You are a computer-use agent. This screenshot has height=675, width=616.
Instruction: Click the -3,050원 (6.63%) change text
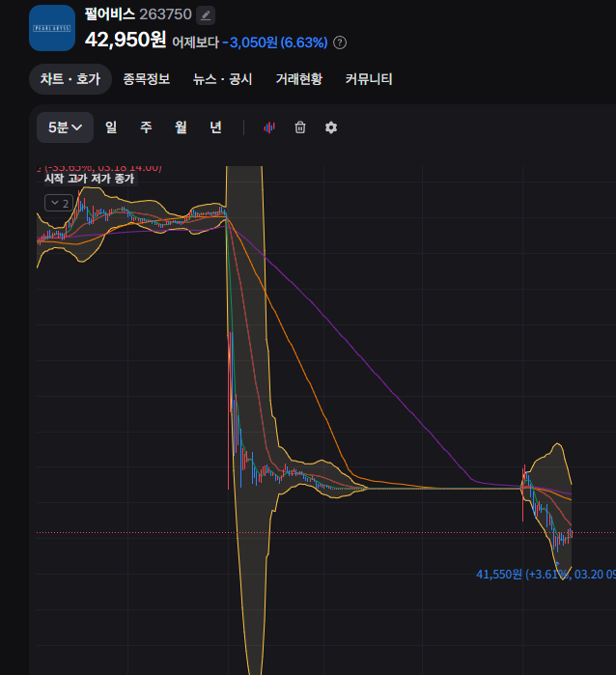pyautogui.click(x=275, y=42)
